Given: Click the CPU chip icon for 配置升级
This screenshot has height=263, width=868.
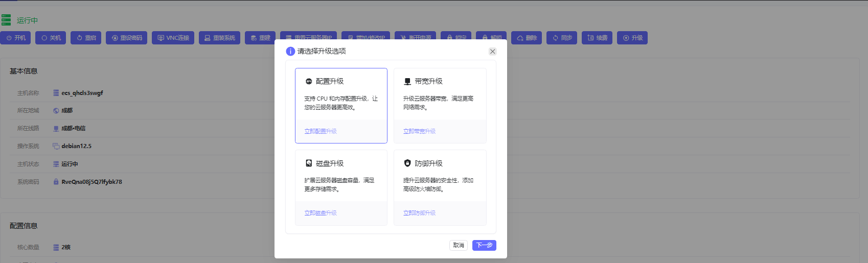Looking at the screenshot, I should 309,81.
